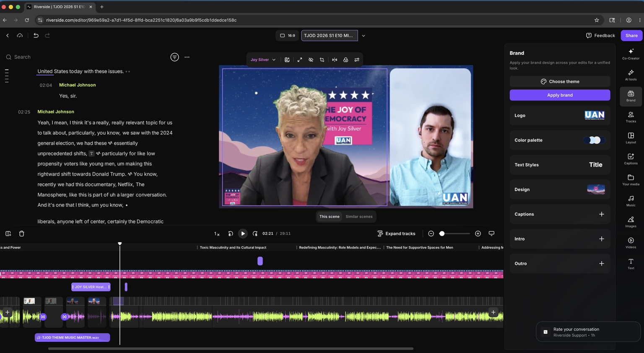Open the Images panel

[x=631, y=222]
